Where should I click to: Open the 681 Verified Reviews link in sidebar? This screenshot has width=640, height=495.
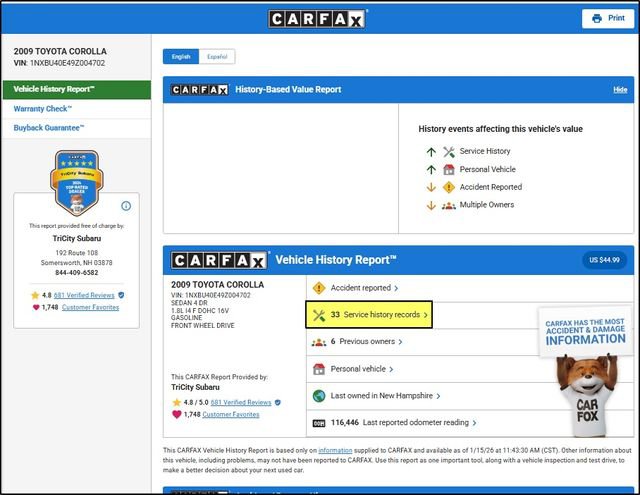(x=83, y=296)
